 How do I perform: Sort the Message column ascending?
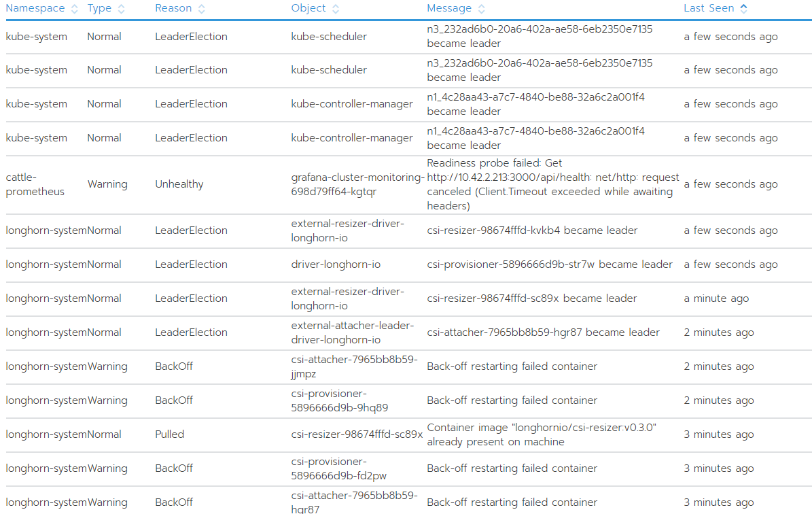pyautogui.click(x=481, y=5)
